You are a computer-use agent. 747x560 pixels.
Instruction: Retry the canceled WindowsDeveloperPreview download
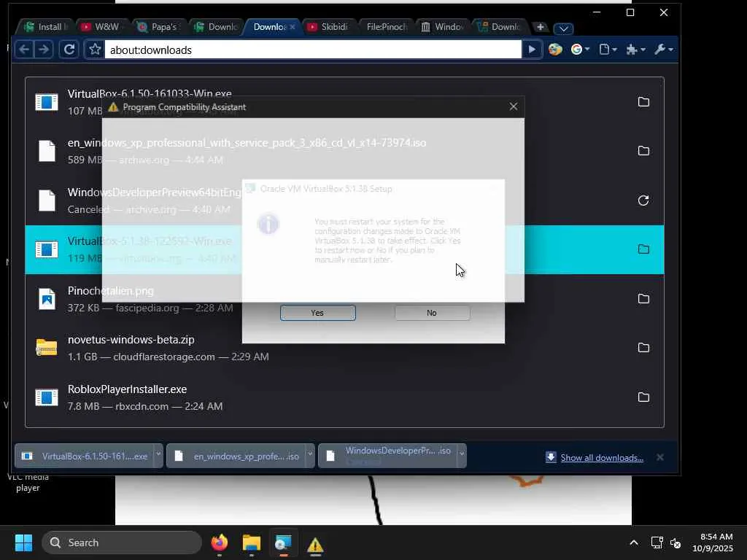[643, 201]
